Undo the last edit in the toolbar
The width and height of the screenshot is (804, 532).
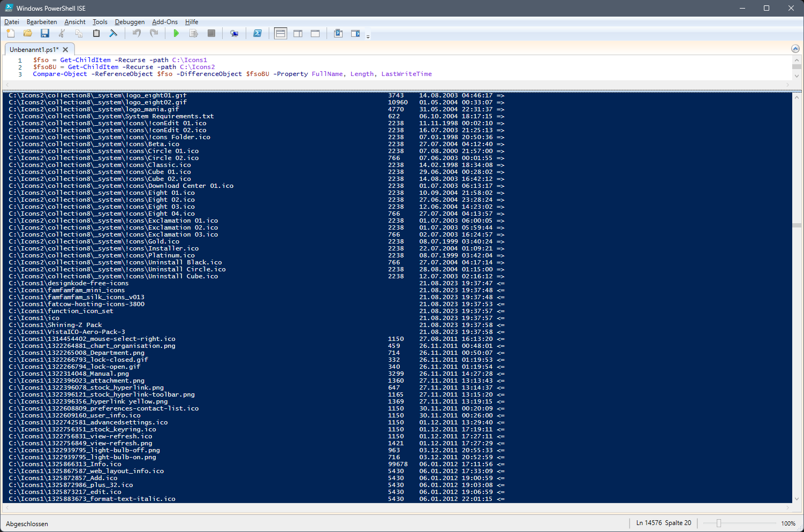pos(136,33)
